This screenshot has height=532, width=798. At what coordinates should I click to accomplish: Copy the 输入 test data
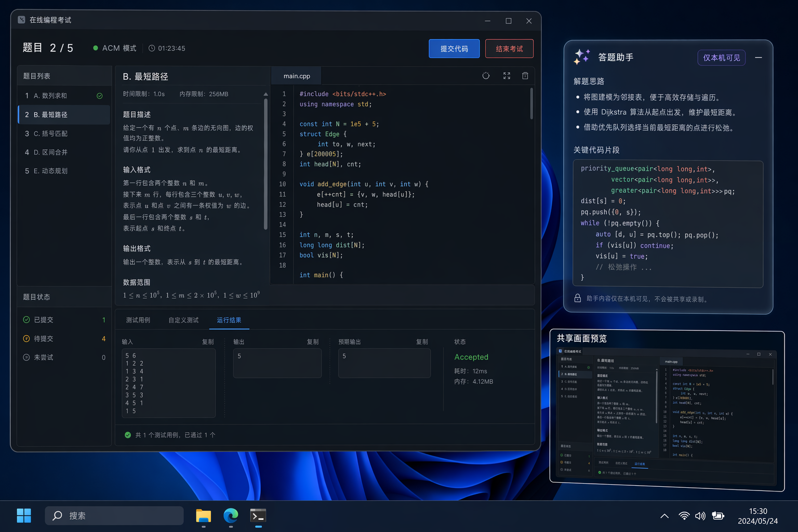point(208,342)
